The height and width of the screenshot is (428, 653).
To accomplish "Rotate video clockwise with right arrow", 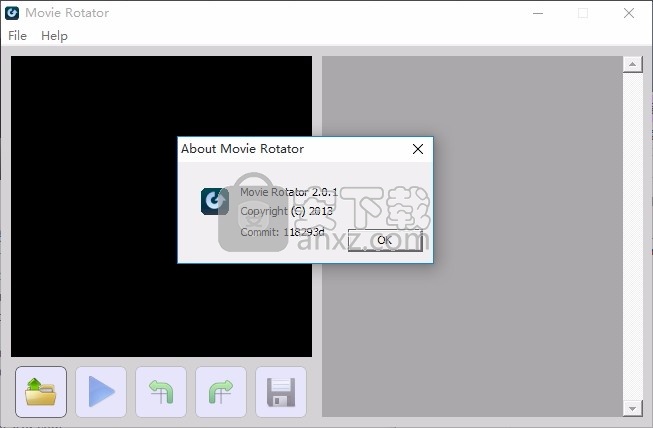I will (221, 392).
